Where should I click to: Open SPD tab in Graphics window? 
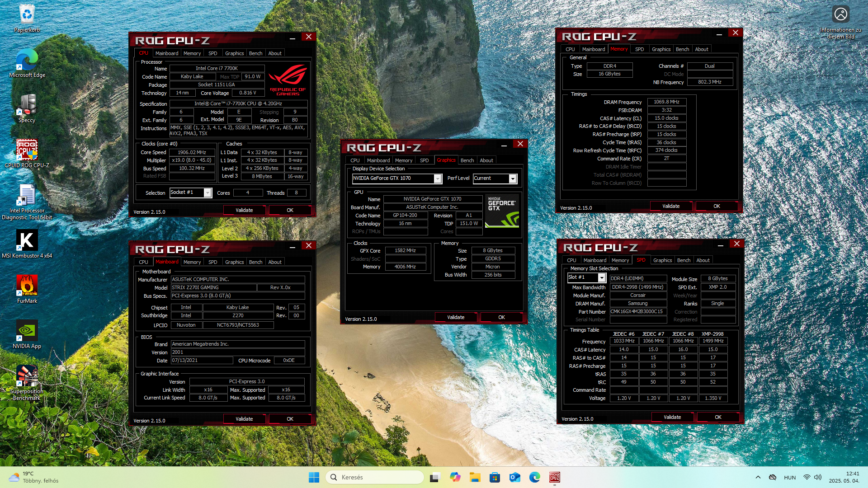[x=424, y=160]
